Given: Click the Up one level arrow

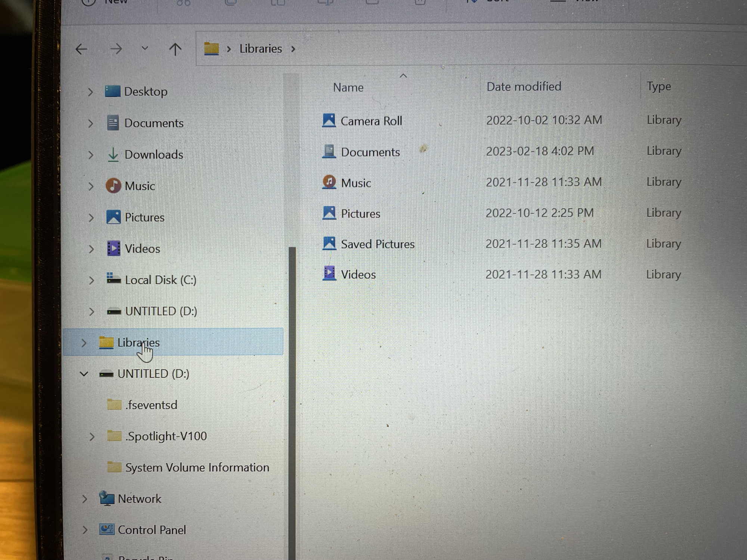Looking at the screenshot, I should click(x=175, y=49).
